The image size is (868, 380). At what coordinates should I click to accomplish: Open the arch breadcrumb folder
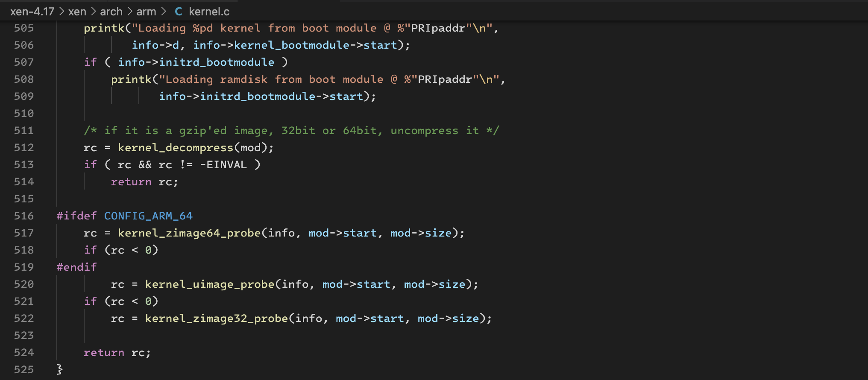click(111, 12)
